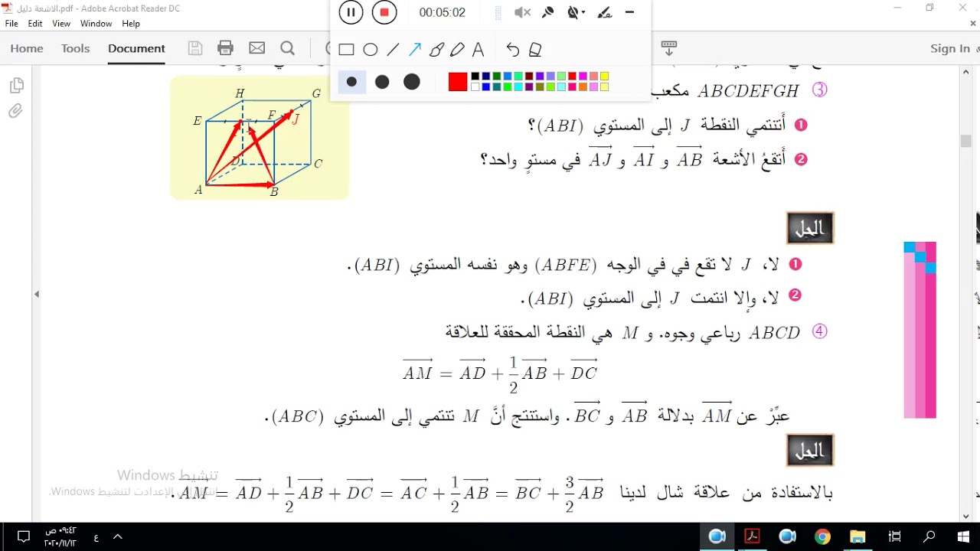Select the rectangle drawing tool
This screenshot has width=980, height=551.
coord(346,50)
